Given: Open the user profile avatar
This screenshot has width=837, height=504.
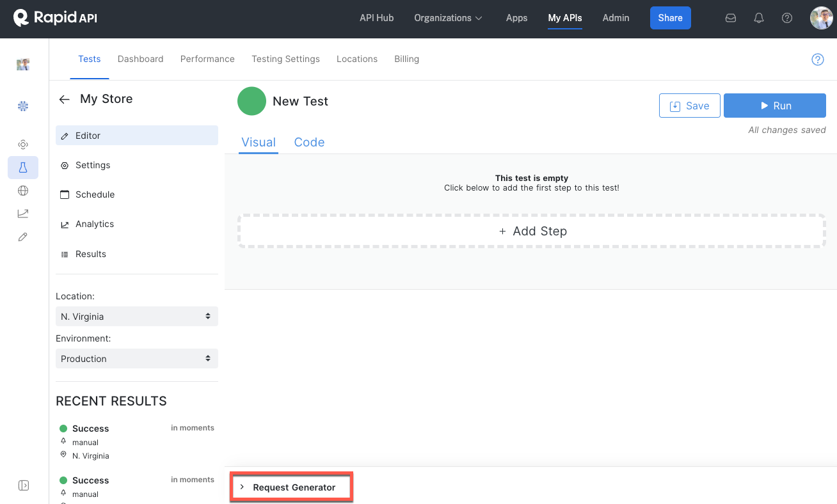Looking at the screenshot, I should point(821,18).
